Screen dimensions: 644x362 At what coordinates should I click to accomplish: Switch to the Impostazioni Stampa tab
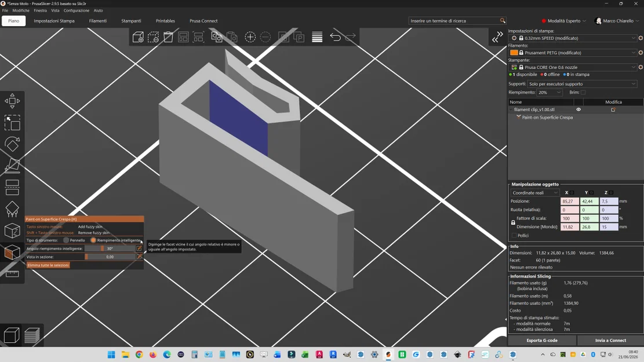[54, 20]
